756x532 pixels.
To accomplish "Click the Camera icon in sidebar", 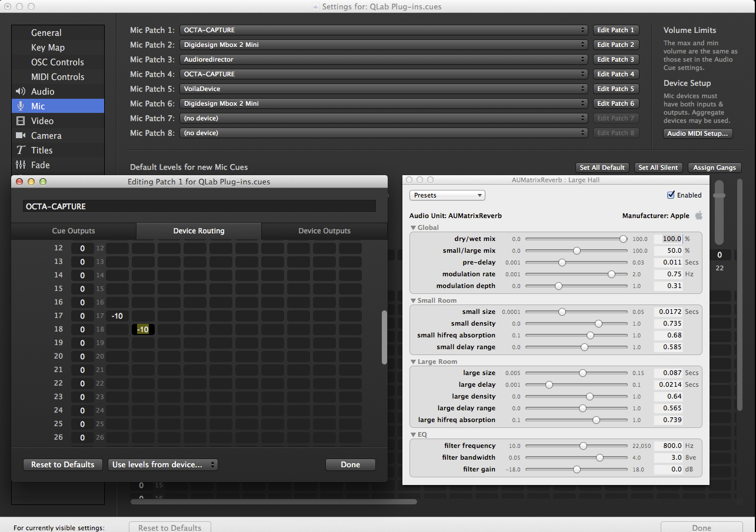I will coord(21,136).
